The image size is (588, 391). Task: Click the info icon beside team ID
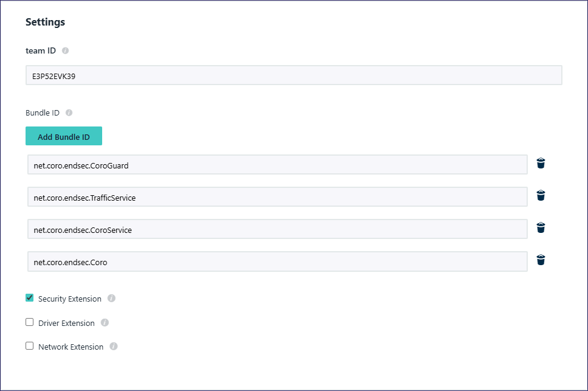click(x=66, y=51)
